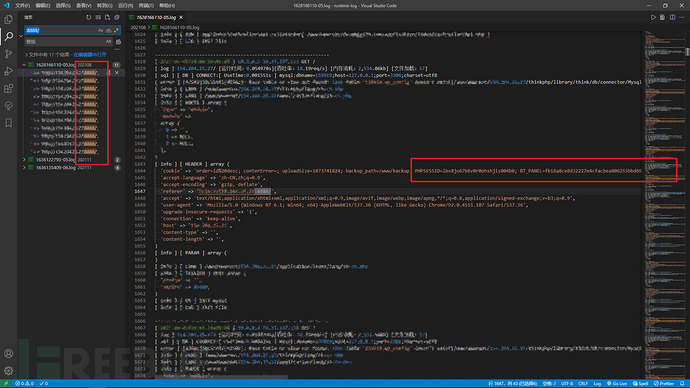Click breadcrumb file 1628166110-05.log

(x=179, y=27)
